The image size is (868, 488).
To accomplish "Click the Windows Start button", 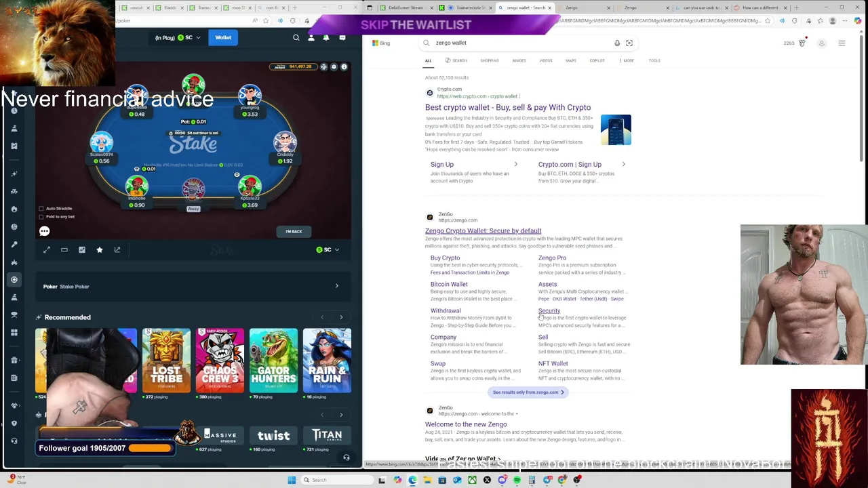I will click(x=292, y=480).
